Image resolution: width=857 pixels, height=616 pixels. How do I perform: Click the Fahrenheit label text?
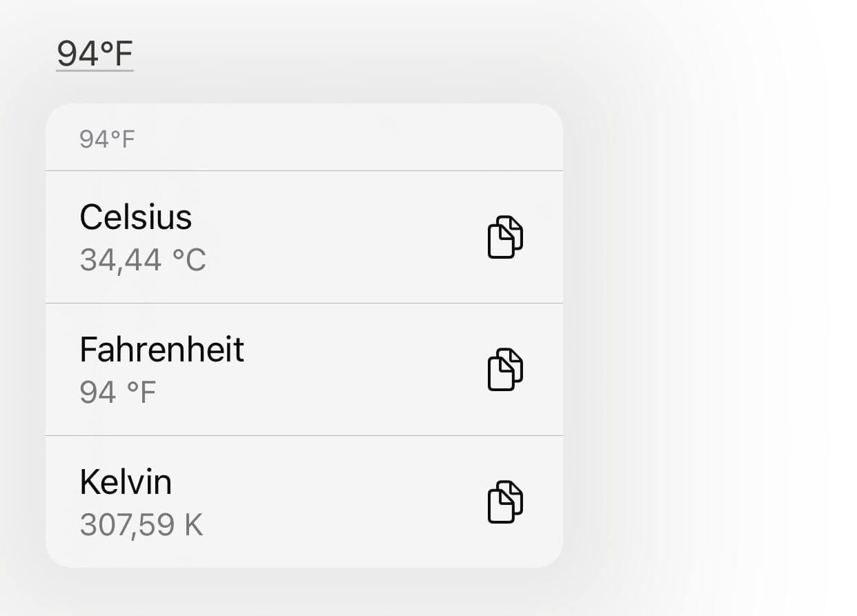tap(162, 349)
